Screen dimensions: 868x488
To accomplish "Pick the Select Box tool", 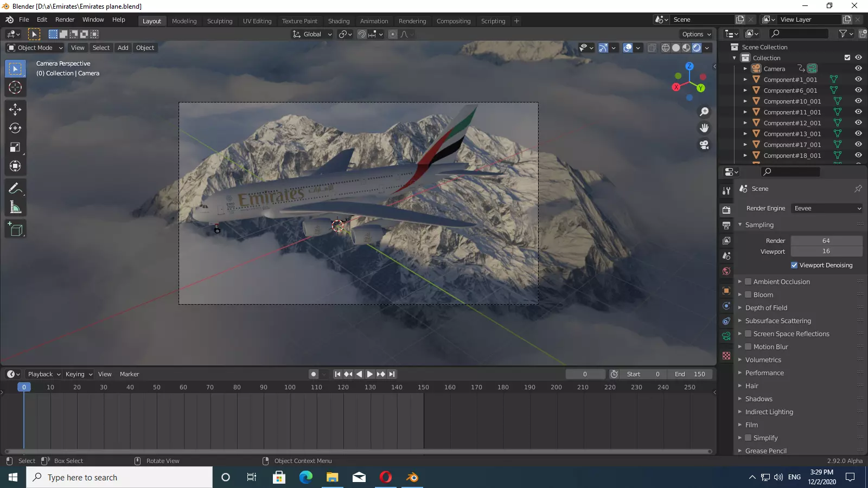I will point(15,69).
